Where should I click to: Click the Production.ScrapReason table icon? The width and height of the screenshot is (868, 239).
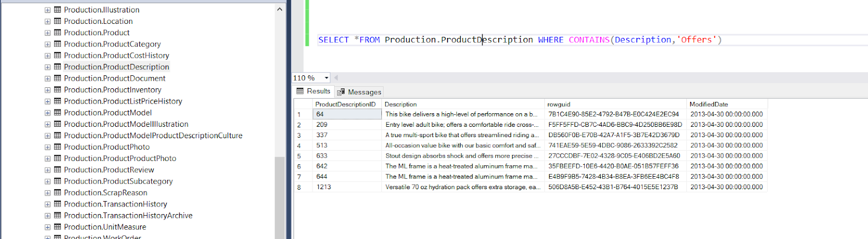tap(58, 192)
